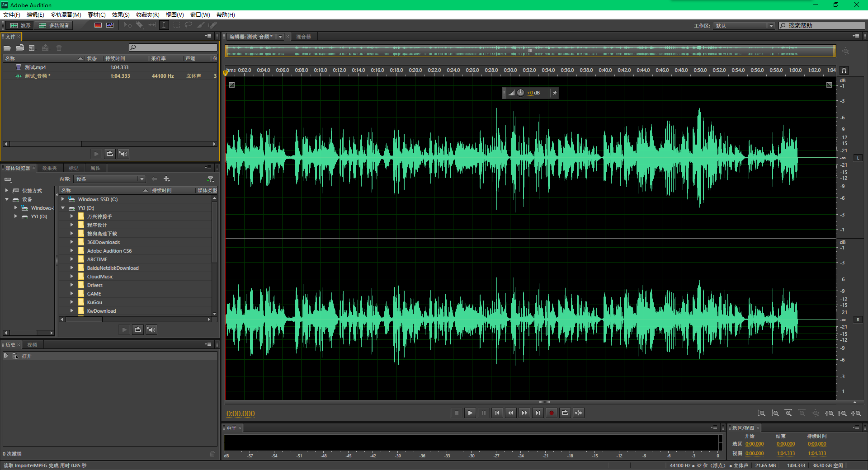Viewport: 868px width, 470px height.
Task: Click Zoom In (time) icon
Action: click(788, 413)
